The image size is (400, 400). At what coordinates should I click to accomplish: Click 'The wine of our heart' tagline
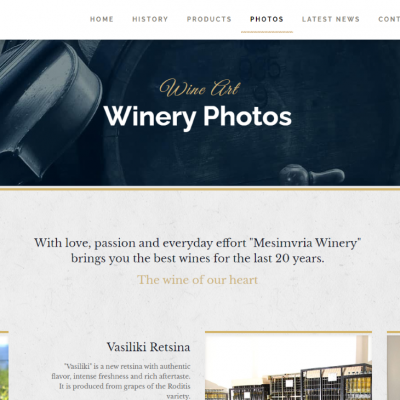(197, 280)
